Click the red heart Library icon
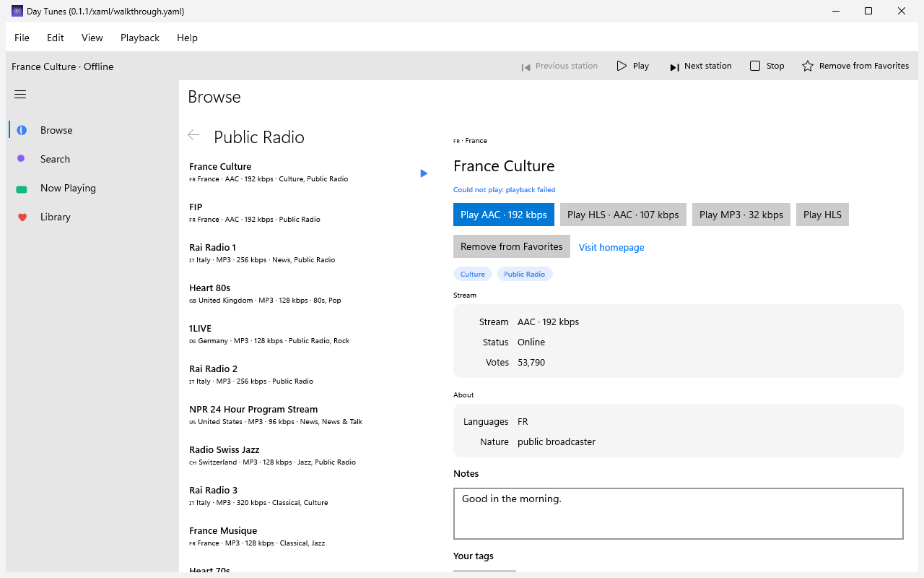Screen dimensions: 924x578 coord(22,217)
